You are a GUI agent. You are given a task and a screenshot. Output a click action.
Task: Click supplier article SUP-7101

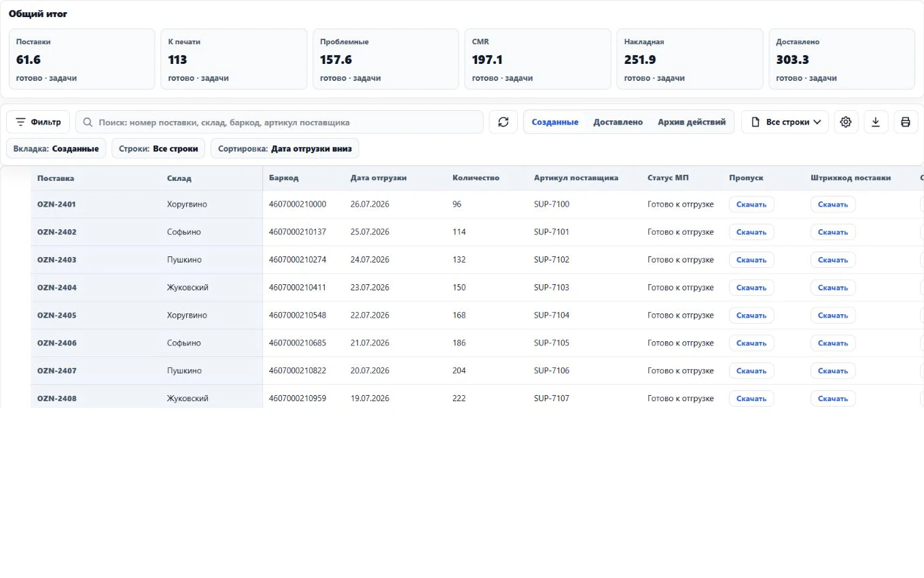[x=552, y=232]
